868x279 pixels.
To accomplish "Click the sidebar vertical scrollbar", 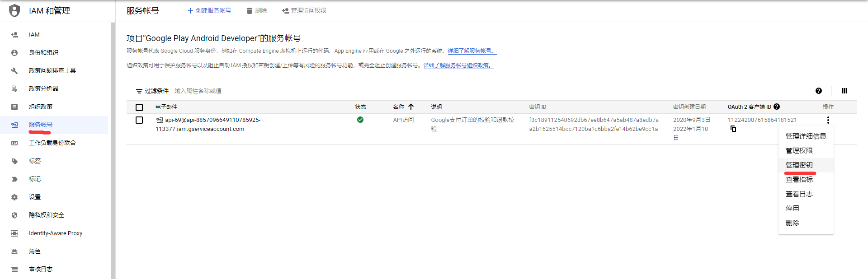I will (x=113, y=149).
